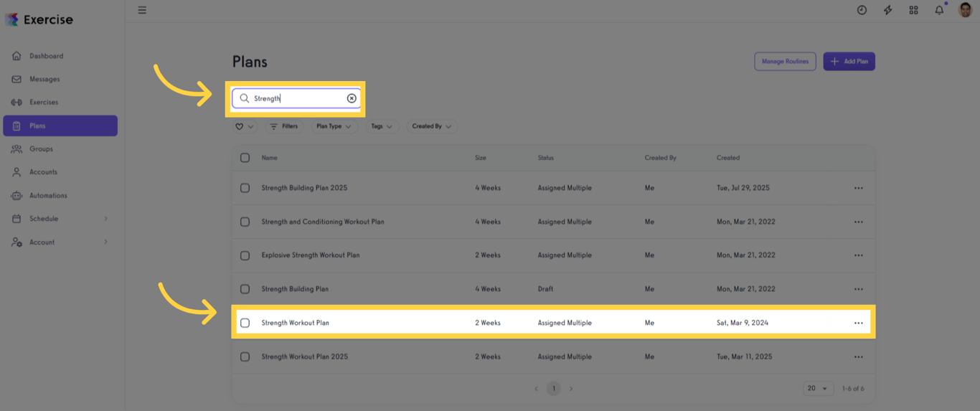This screenshot has width=980, height=411.
Task: Open actions menu for Explosive Strength Workout Plan
Action: point(859,255)
